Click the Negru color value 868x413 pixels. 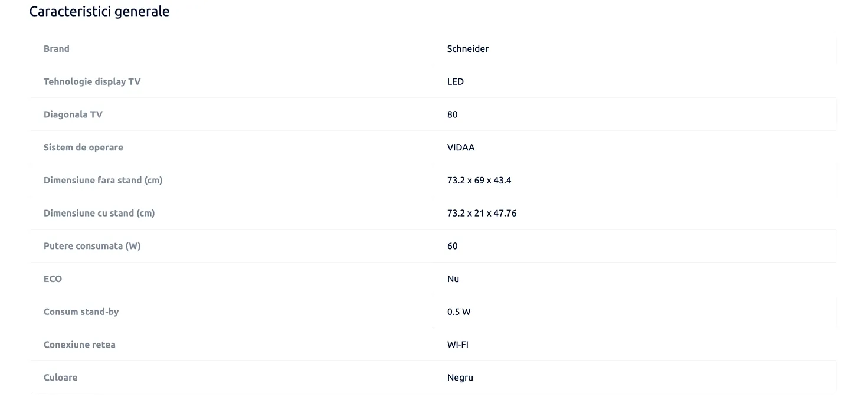coord(460,378)
